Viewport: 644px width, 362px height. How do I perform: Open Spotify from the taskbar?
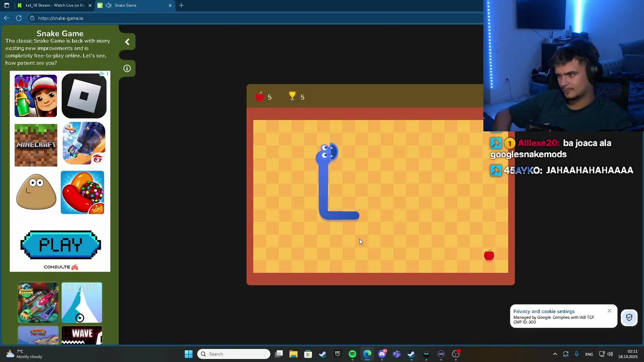352,354
